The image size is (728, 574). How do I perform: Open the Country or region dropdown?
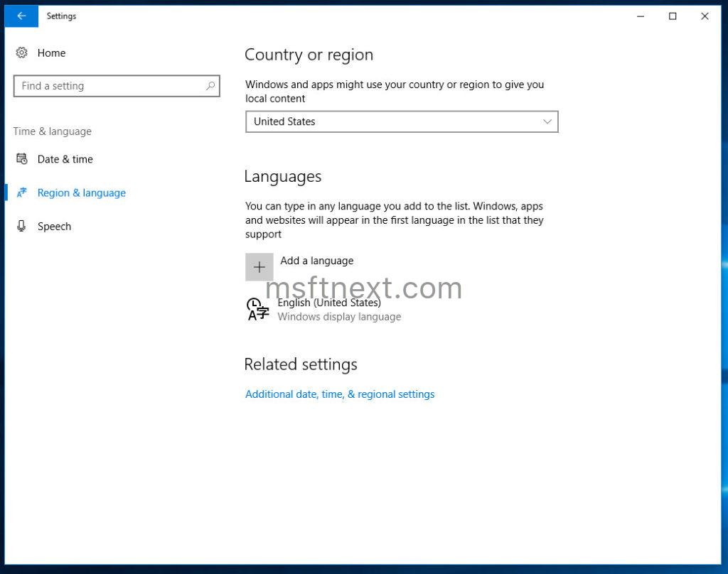coord(402,121)
